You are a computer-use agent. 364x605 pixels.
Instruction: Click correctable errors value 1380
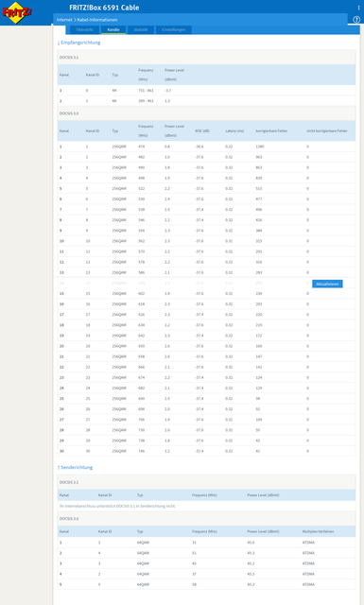click(x=259, y=147)
